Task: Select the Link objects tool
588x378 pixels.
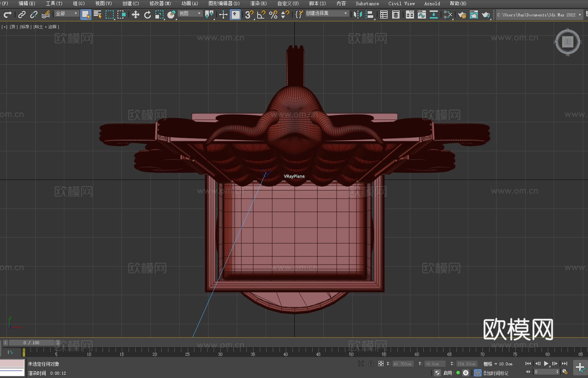Action: (x=22, y=14)
